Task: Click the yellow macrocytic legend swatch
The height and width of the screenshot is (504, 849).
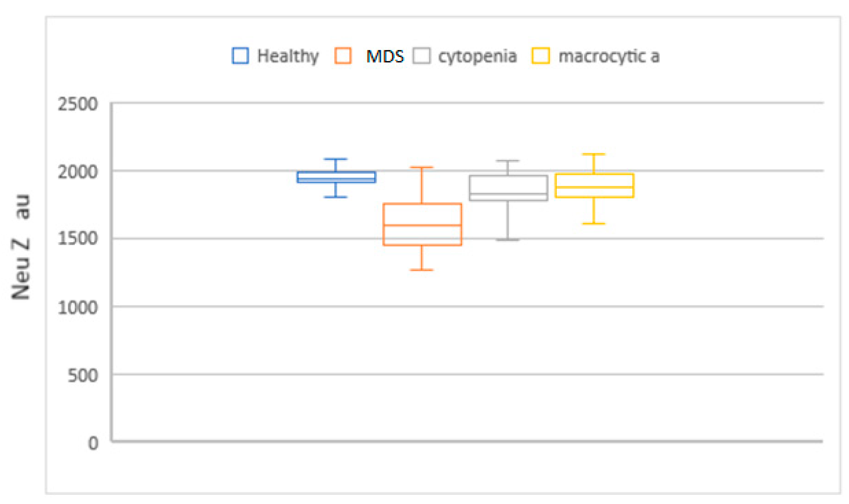Action: coord(540,56)
